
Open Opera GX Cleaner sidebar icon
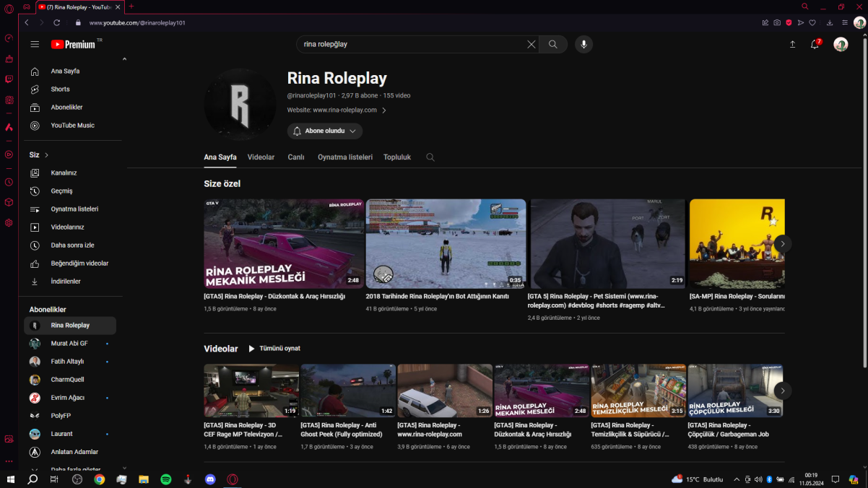[x=9, y=58]
